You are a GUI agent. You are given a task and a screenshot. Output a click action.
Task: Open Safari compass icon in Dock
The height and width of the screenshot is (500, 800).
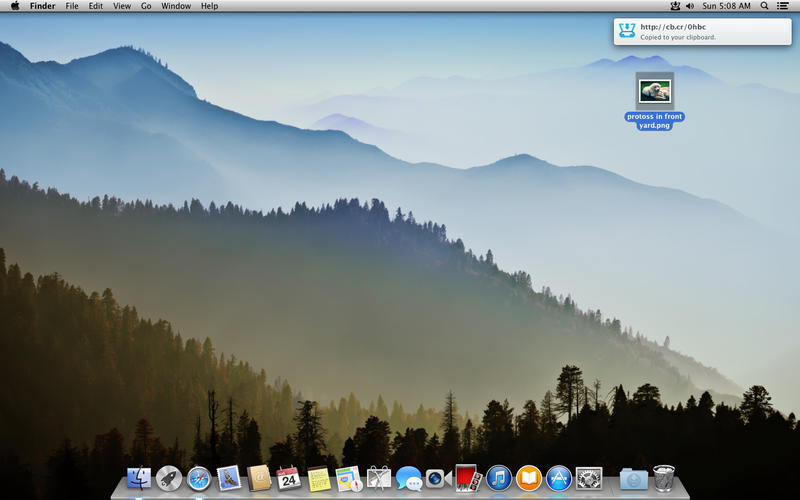tap(198, 479)
